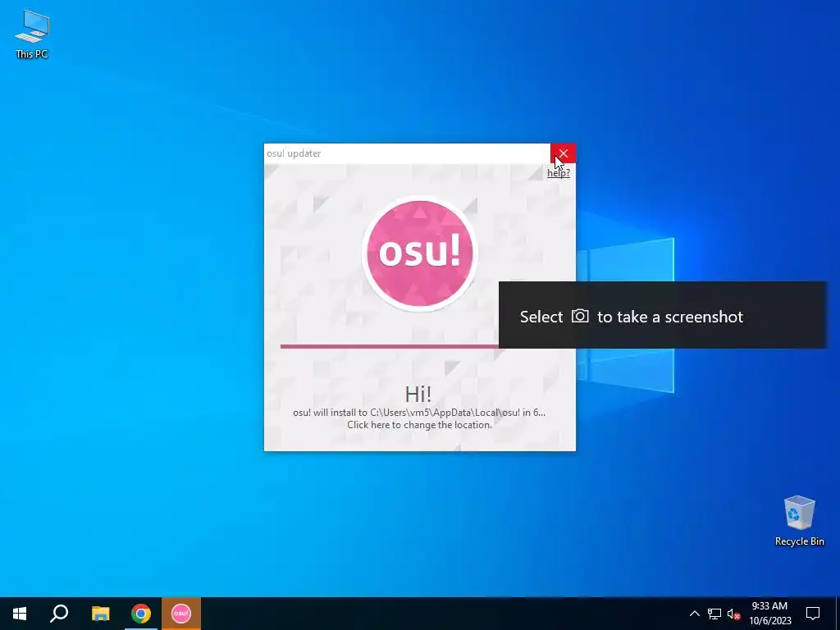The width and height of the screenshot is (840, 630).
Task: Open the Windows Start menu
Action: pos(20,614)
